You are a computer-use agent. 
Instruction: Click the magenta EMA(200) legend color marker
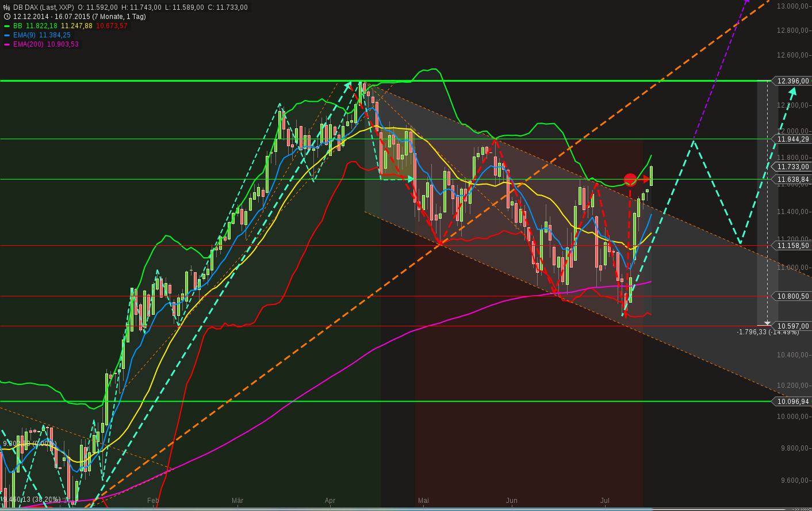[7, 44]
